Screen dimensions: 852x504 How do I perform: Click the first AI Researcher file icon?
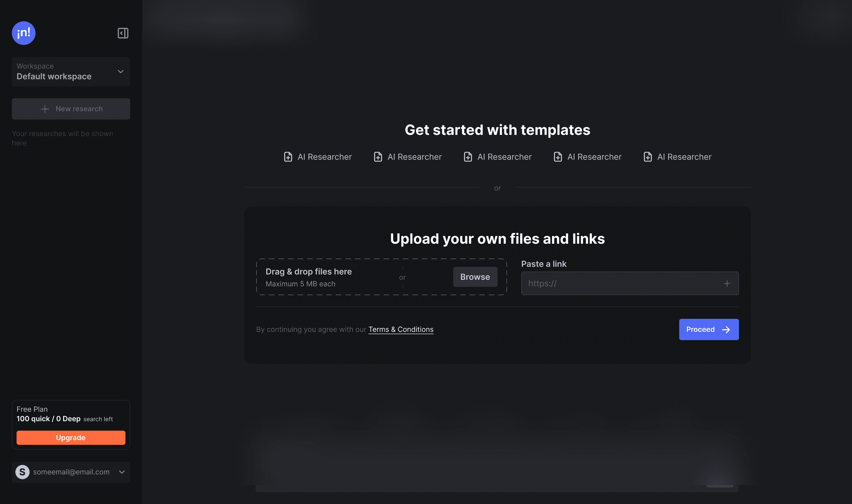tap(288, 157)
